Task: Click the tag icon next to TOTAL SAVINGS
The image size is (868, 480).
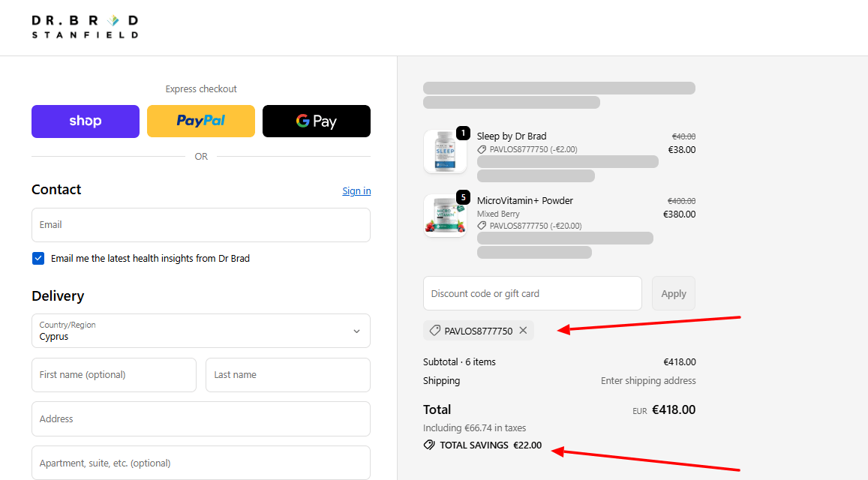Action: [428, 445]
